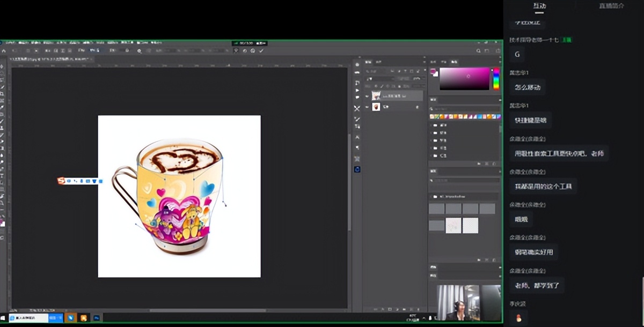Click the rainbow hue slider strip
644x327 pixels.
[x=496, y=79]
